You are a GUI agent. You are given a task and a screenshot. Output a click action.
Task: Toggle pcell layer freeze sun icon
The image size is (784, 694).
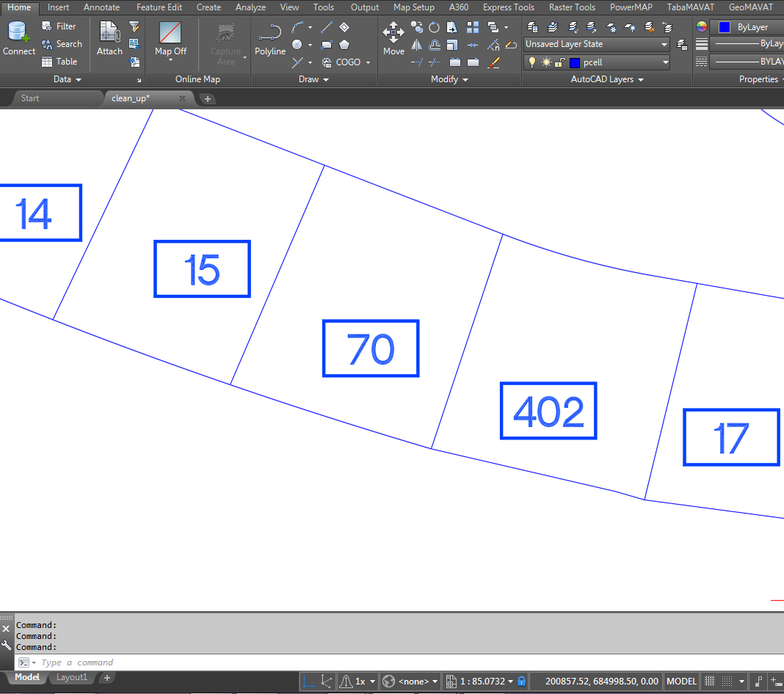tap(546, 62)
